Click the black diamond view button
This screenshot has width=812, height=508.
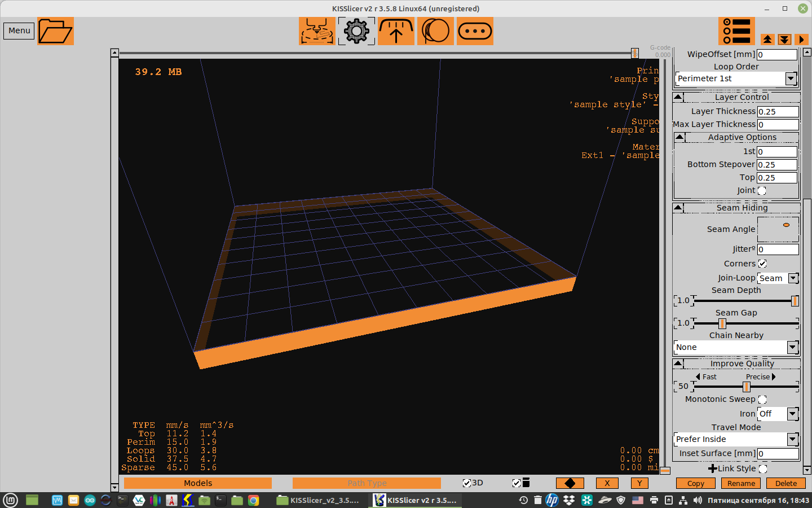[570, 483]
